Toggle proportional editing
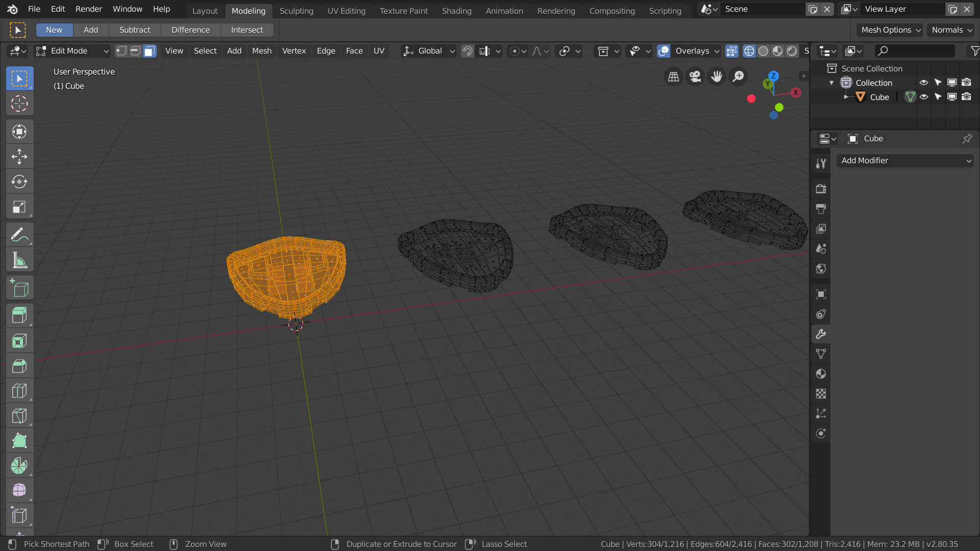The width and height of the screenshot is (980, 551). pos(514,51)
